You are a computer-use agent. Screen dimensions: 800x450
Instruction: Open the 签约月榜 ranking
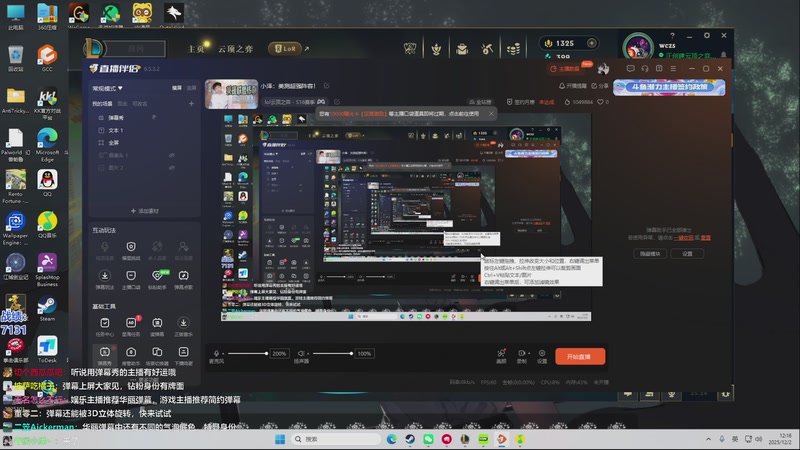523,102
